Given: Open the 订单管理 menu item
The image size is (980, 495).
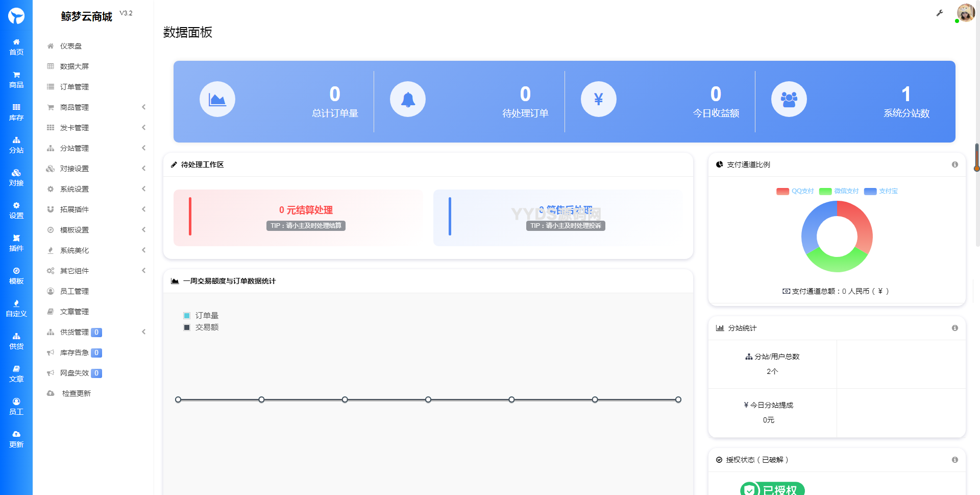Looking at the screenshot, I should 75,87.
